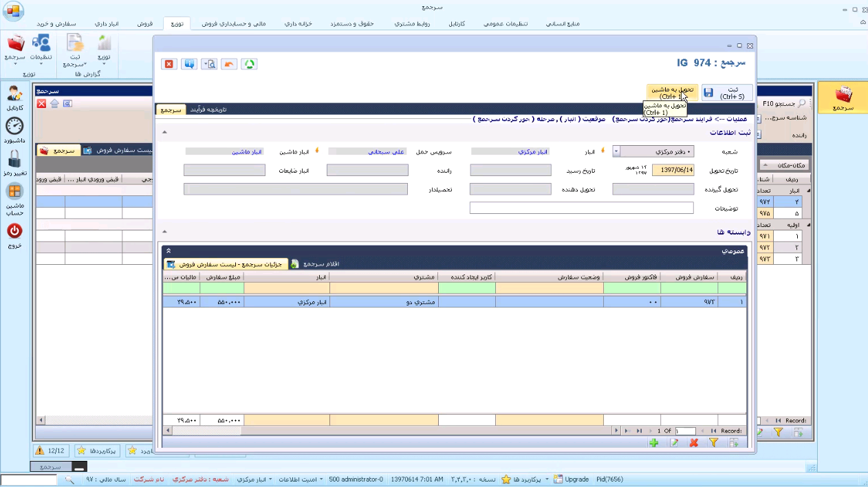Click the yellow filter funnel icon below grid

[x=713, y=443]
